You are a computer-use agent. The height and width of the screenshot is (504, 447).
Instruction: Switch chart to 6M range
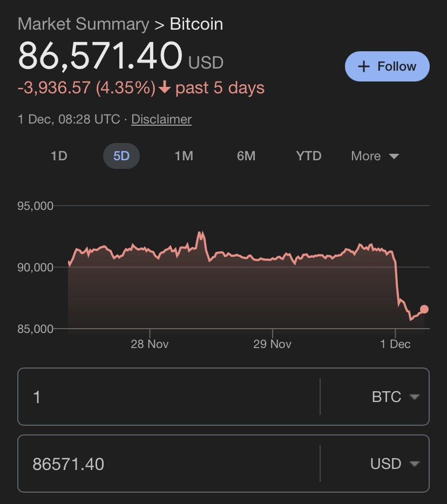pos(246,156)
